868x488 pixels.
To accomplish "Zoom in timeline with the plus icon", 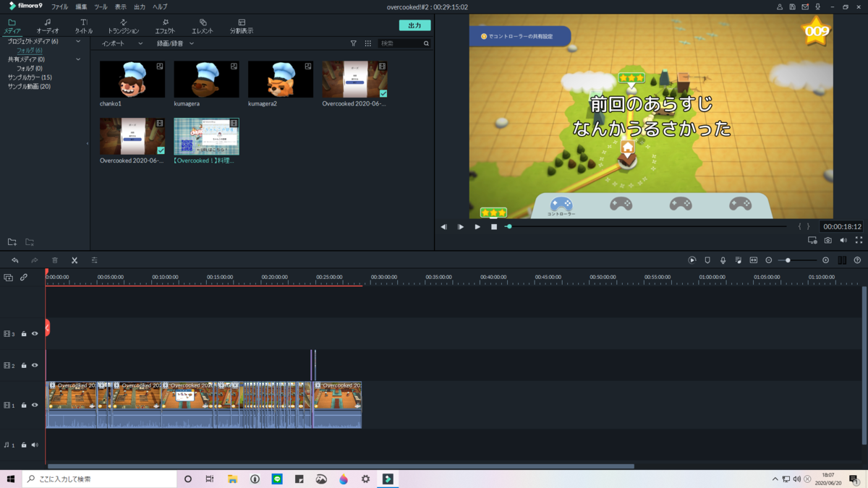I will click(825, 260).
